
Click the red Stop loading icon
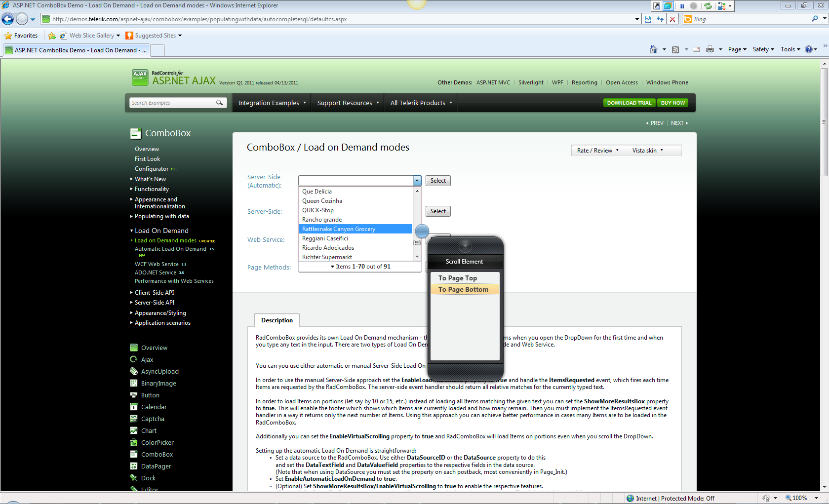coord(672,19)
